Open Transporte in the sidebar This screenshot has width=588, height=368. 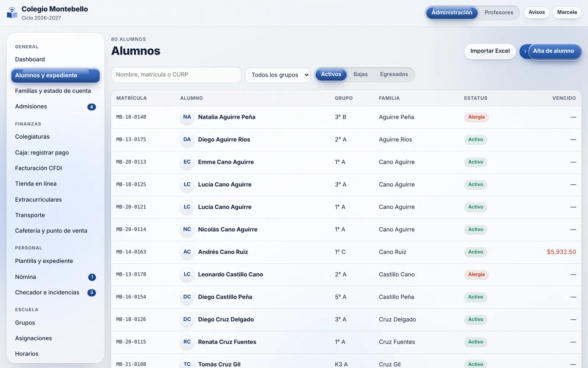pyautogui.click(x=55, y=215)
